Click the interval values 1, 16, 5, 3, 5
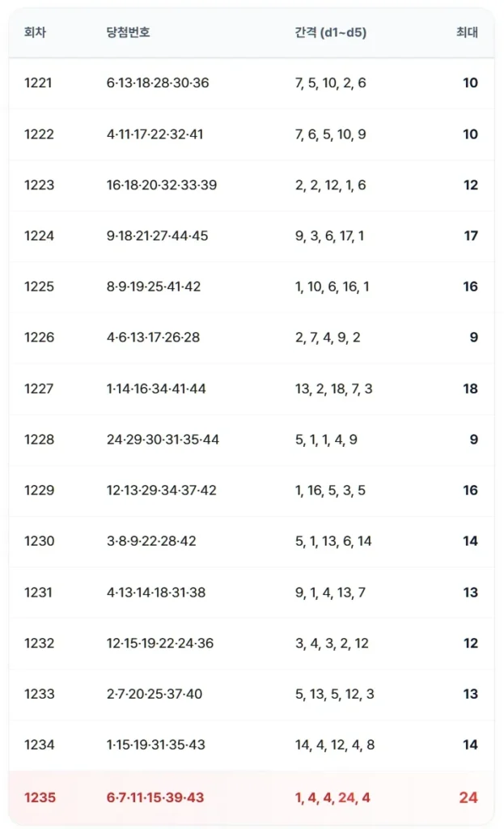This screenshot has height=829, width=504. click(330, 490)
